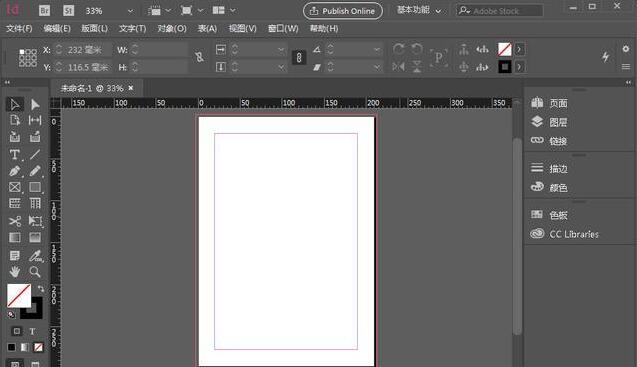This screenshot has height=367, width=637.
Task: Toggle constrain width and height proportions
Action: tap(199, 57)
